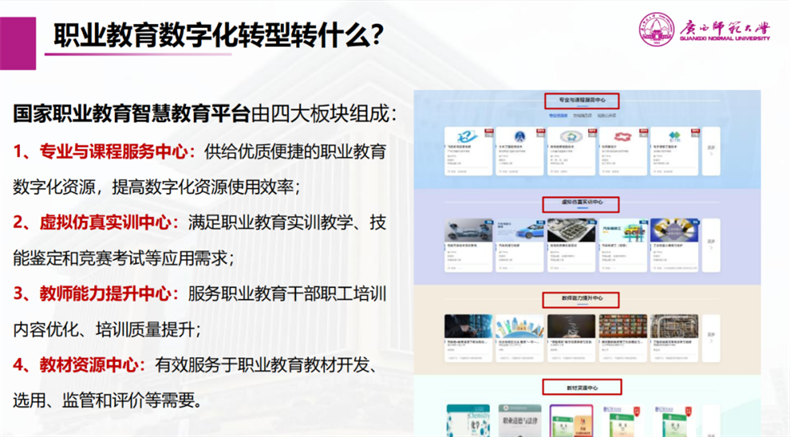
Task: Switch to the third tab under 专业与课程服务中心
Action: 607,116
